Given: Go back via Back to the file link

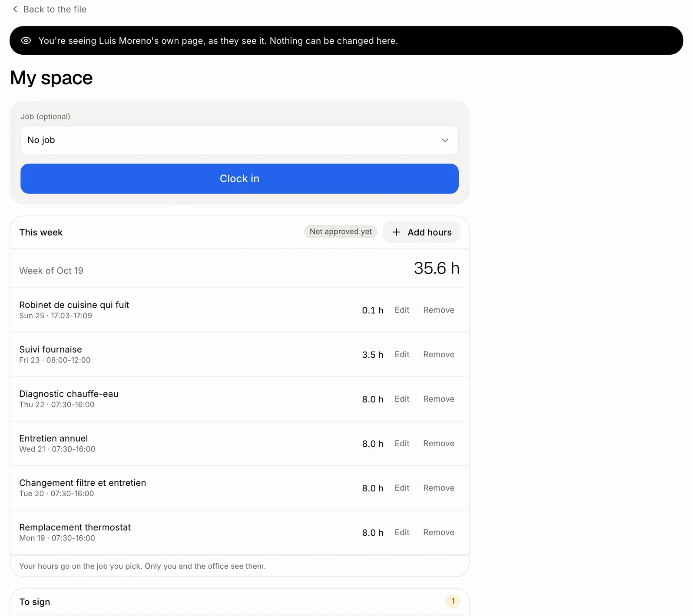Looking at the screenshot, I should (50, 9).
